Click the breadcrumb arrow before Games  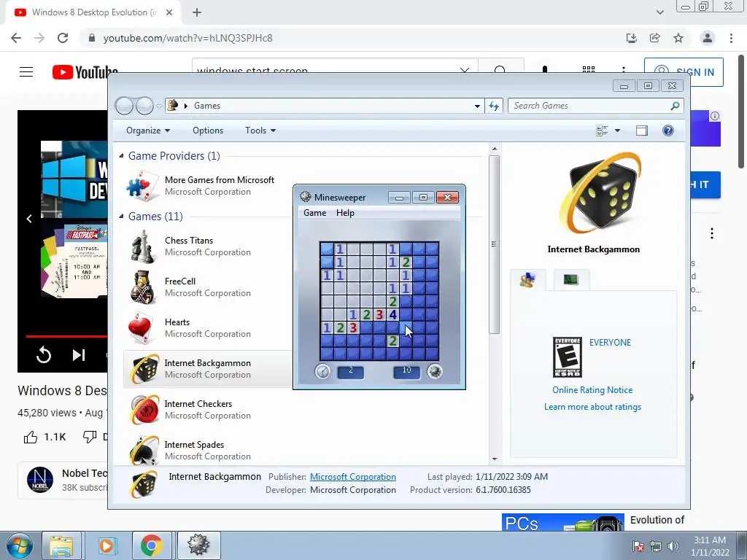[x=186, y=106]
